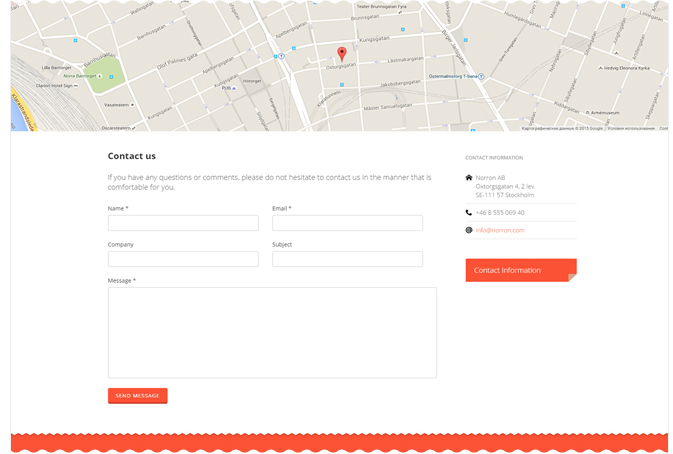Focus the Email input field

pyautogui.click(x=347, y=223)
